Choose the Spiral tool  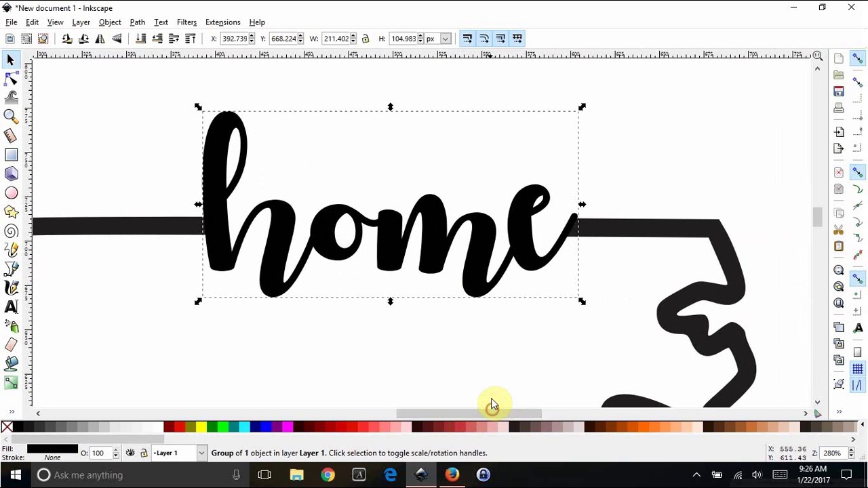(x=10, y=231)
